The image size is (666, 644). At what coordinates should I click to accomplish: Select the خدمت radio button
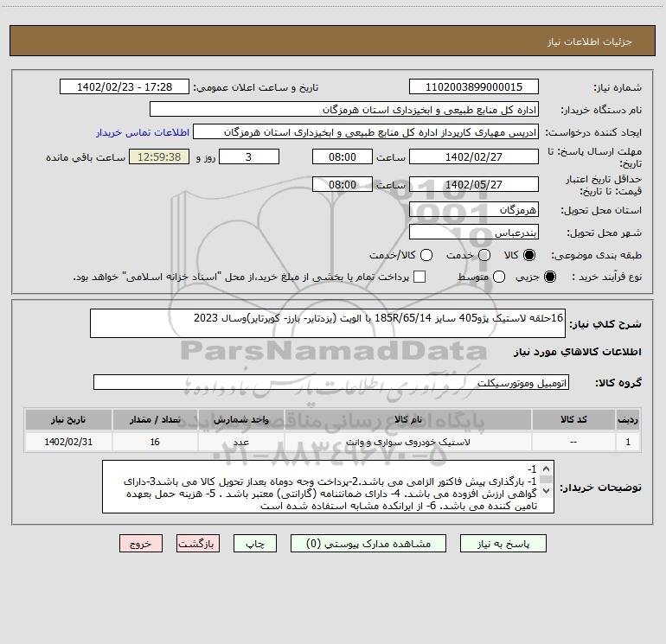484,255
